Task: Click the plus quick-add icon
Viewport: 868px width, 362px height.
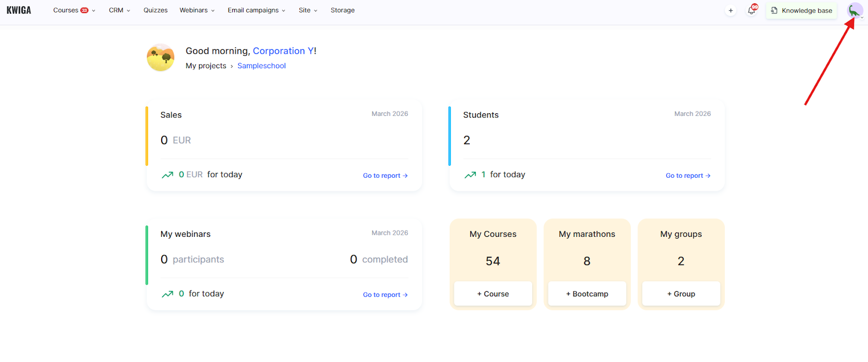Action: click(x=731, y=10)
